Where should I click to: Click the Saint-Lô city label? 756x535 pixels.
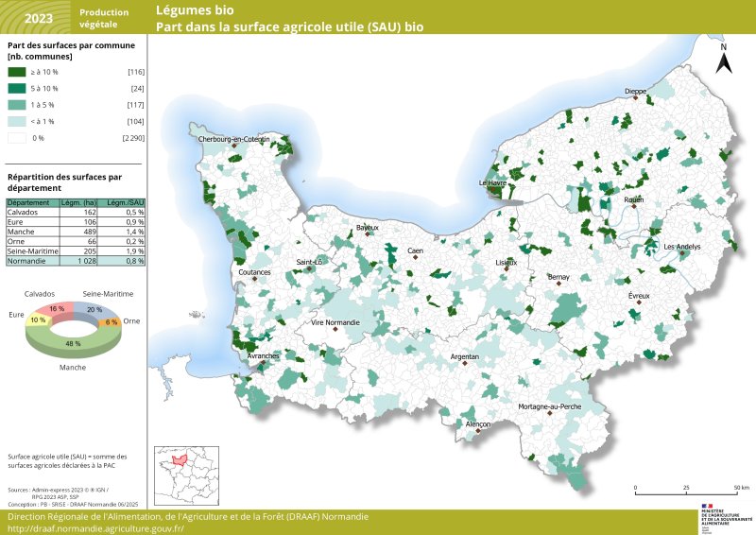coord(309,262)
